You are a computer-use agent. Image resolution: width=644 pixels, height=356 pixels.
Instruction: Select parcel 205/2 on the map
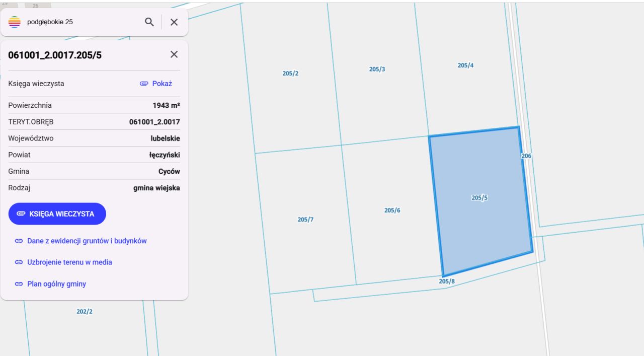[x=290, y=74]
